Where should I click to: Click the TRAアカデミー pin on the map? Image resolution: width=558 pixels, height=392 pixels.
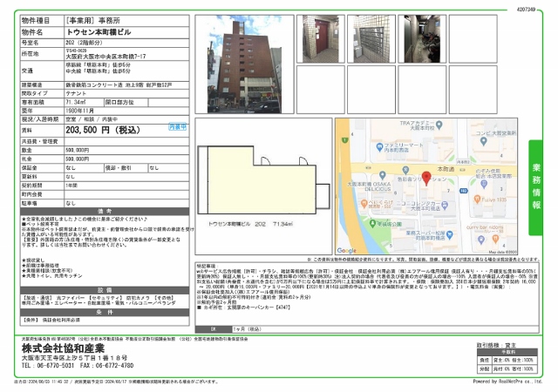(x=439, y=125)
